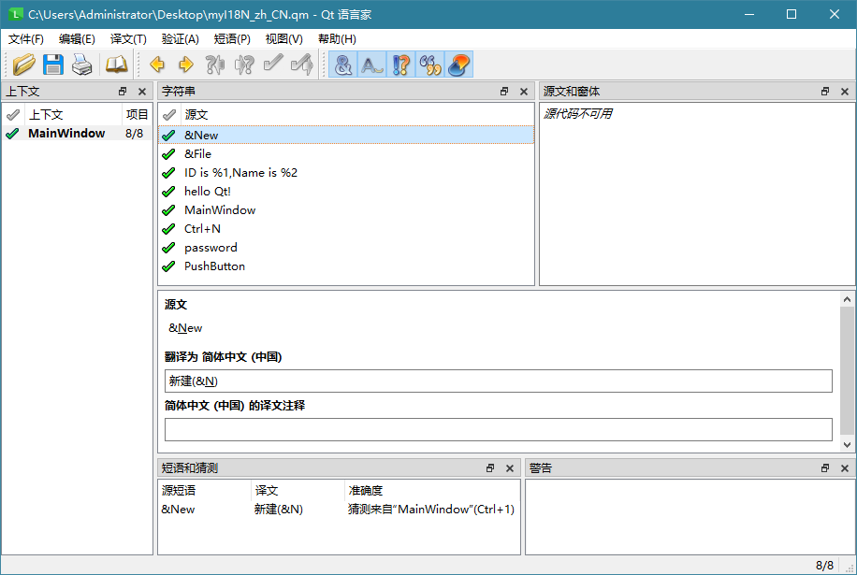
Task: Float the 警告 panel
Action: click(825, 468)
